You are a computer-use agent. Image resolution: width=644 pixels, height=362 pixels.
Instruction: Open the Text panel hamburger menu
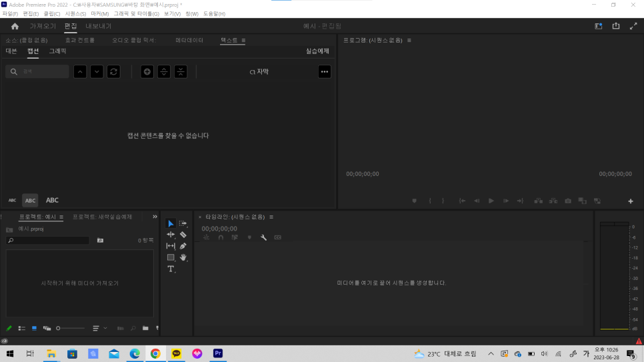coord(243,40)
